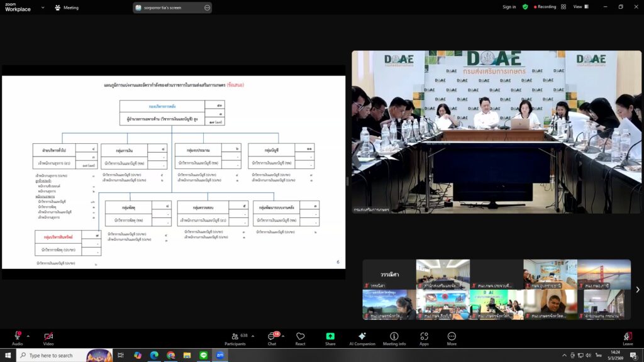Open shared screen options ellipsis menu
644x362 pixels.
click(x=208, y=8)
